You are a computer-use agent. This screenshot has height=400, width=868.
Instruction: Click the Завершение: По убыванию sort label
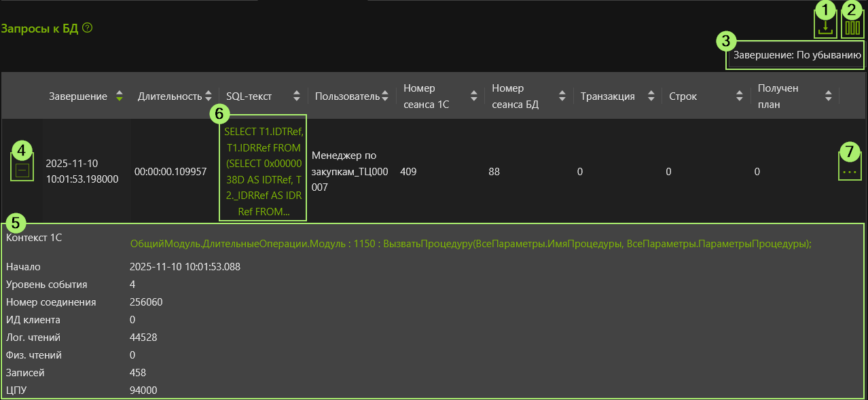click(797, 56)
